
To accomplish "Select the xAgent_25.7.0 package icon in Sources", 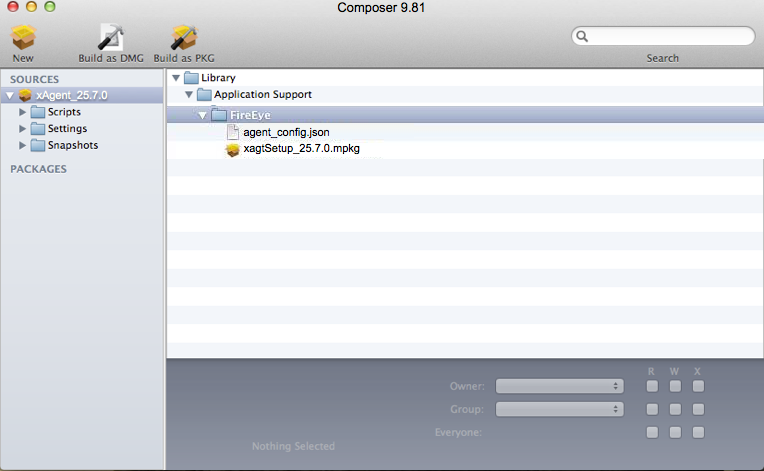I will [25, 95].
